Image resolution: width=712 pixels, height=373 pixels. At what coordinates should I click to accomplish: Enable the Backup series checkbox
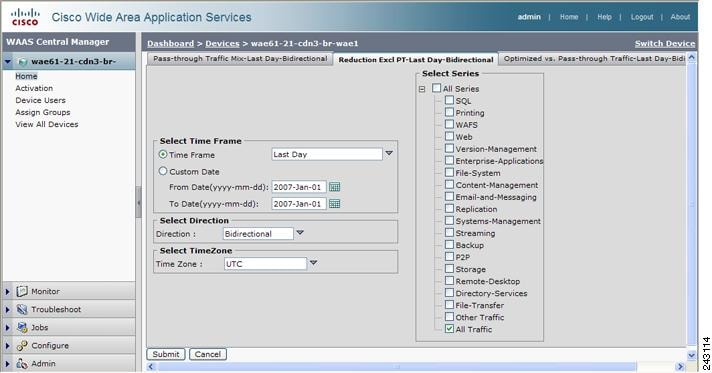click(x=449, y=244)
